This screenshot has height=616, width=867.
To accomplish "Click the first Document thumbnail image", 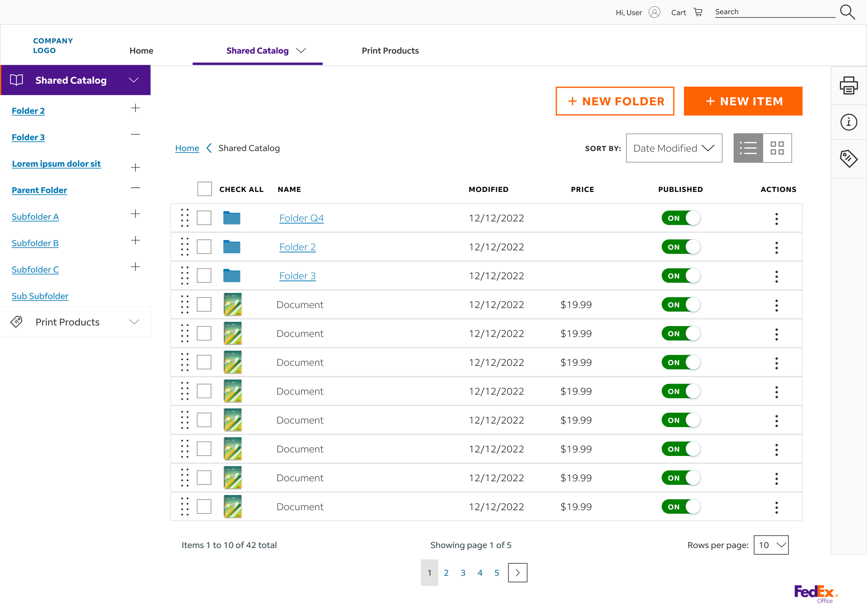I will click(233, 305).
